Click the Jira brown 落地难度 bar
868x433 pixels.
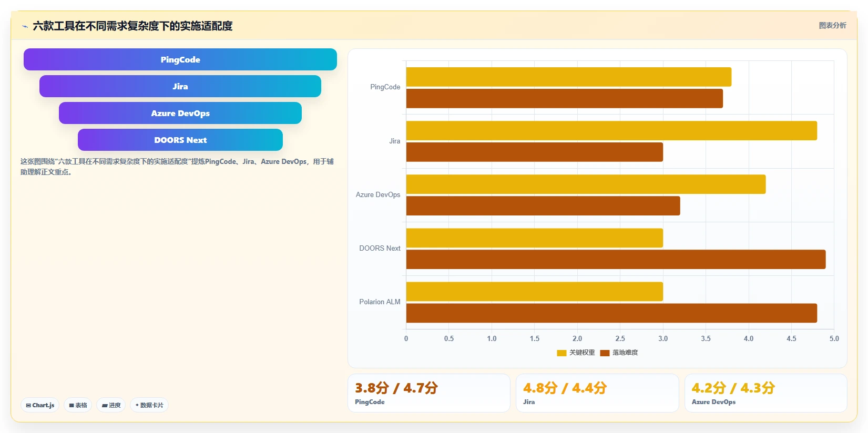(535, 152)
